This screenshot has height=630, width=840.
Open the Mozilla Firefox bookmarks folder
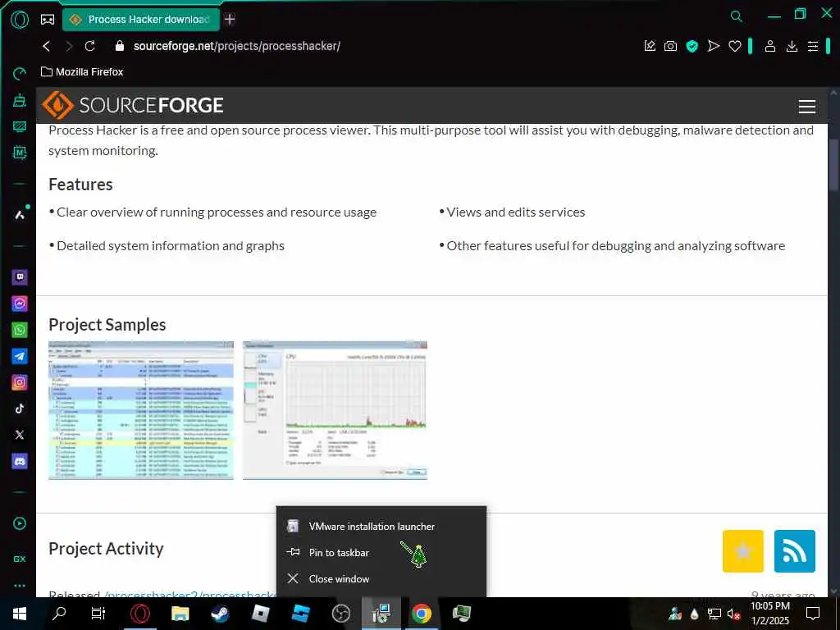tap(82, 72)
